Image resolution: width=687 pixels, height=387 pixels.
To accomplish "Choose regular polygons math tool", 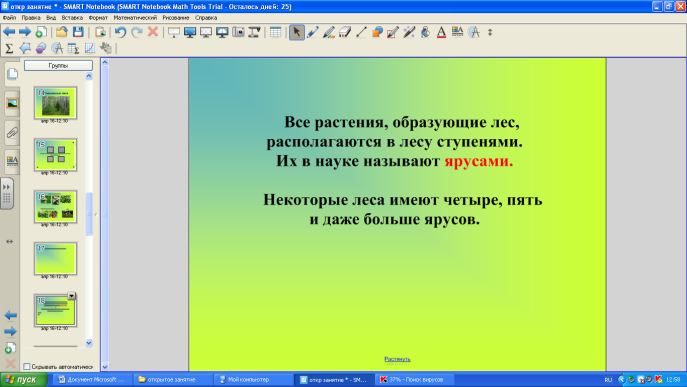I will pyautogui.click(x=41, y=48).
